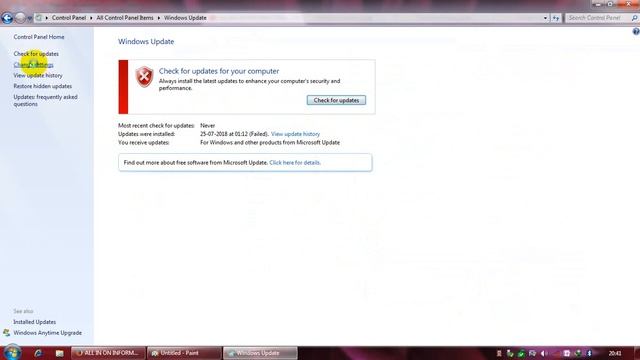The height and width of the screenshot is (360, 640).
Task: Select the '25-07-2018 at 01:12 (Failed)' text
Action: (234, 134)
